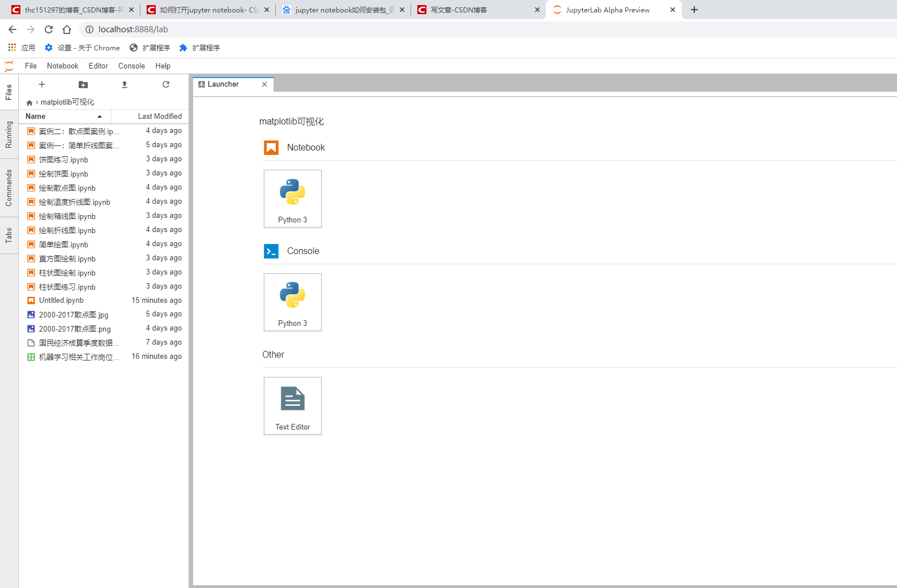
Task: Reload the browser page
Action: pyautogui.click(x=49, y=29)
